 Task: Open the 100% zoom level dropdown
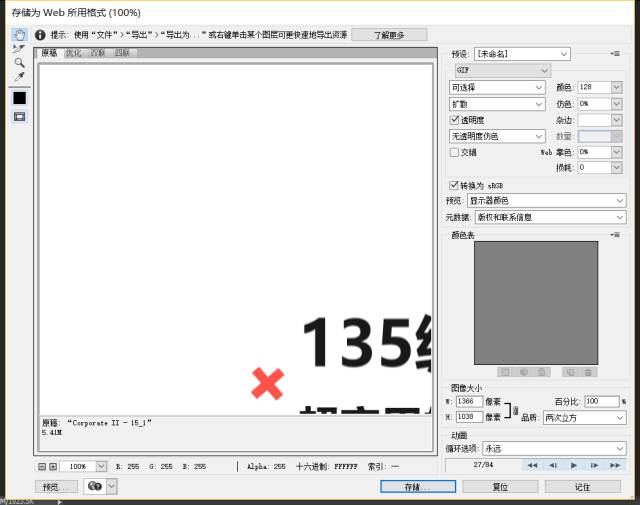pos(101,466)
